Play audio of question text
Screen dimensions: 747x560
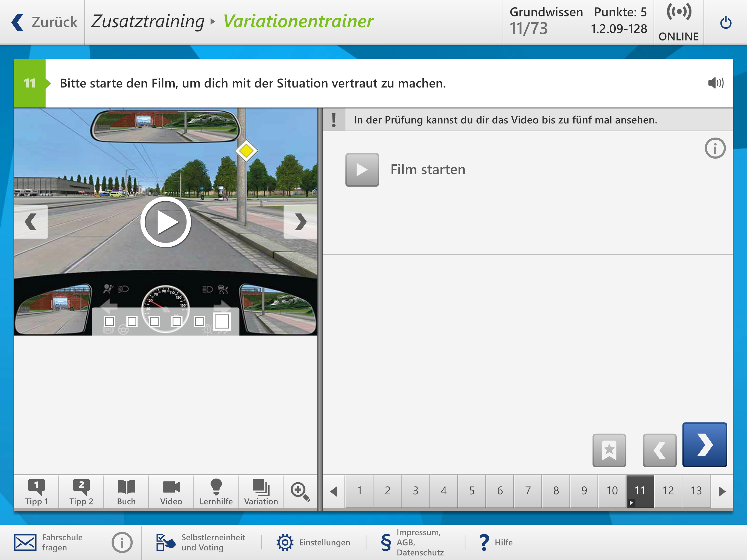[x=716, y=83]
